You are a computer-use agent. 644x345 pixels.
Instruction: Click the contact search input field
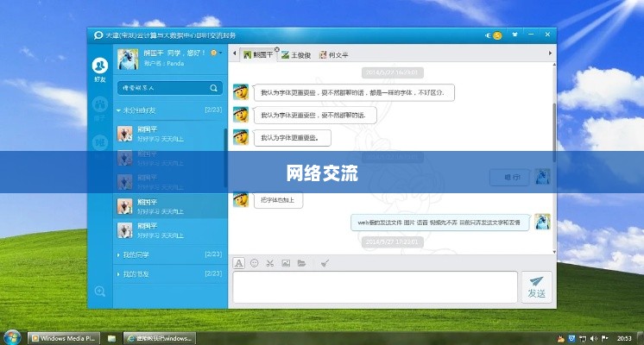(x=170, y=88)
